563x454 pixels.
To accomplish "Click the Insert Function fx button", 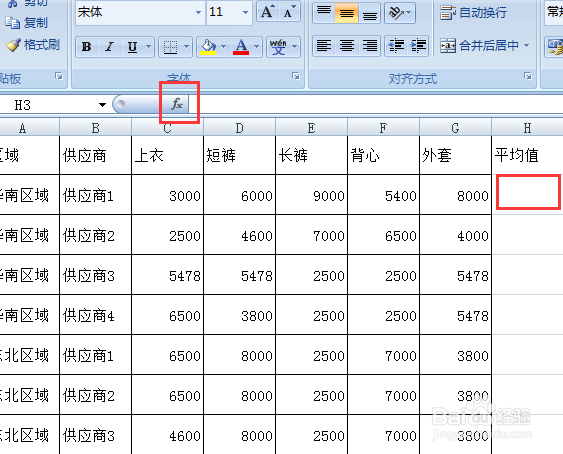I will pyautogui.click(x=177, y=104).
